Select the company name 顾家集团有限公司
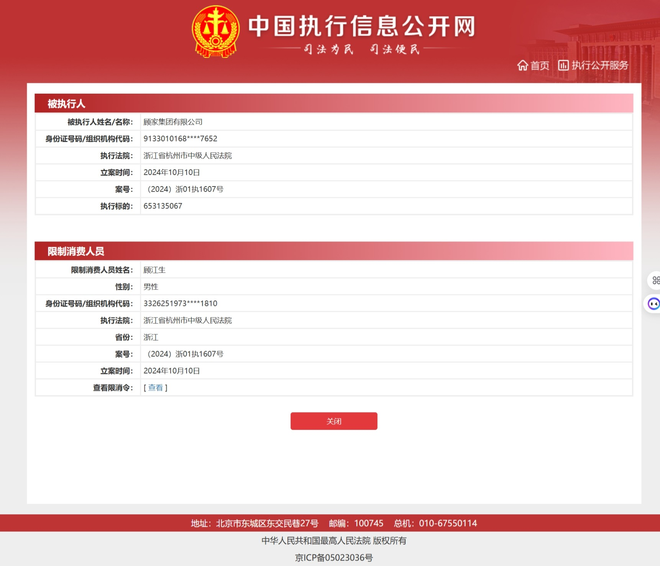The image size is (660, 566). (x=173, y=122)
